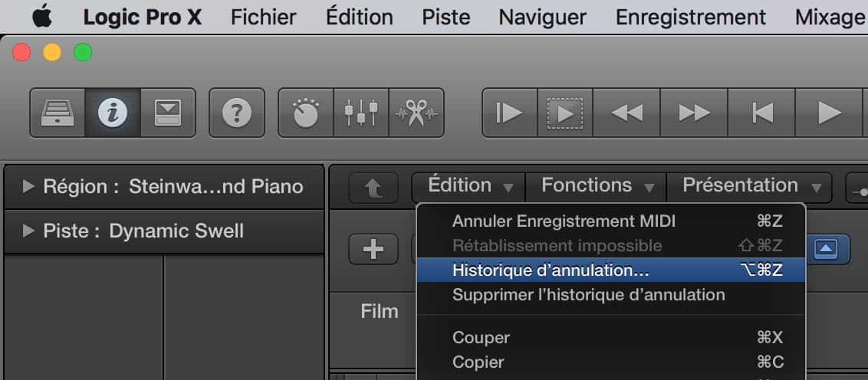Click the up arrow hierarchy button
The image size is (868, 380).
373,188
